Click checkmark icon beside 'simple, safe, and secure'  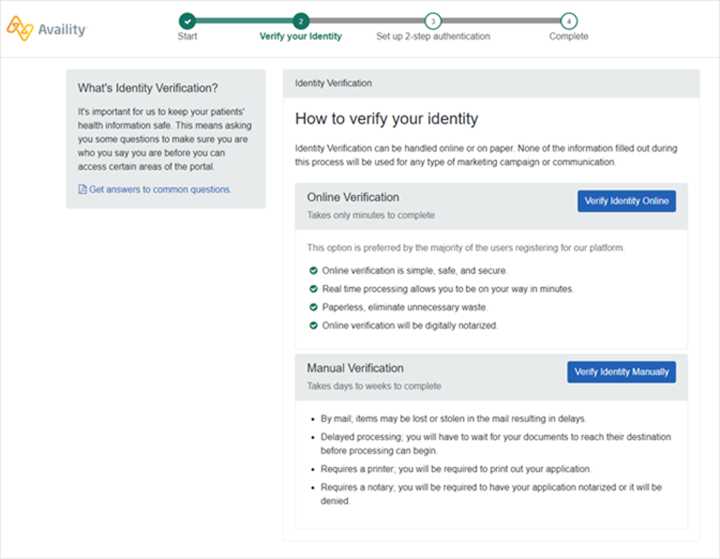313,271
